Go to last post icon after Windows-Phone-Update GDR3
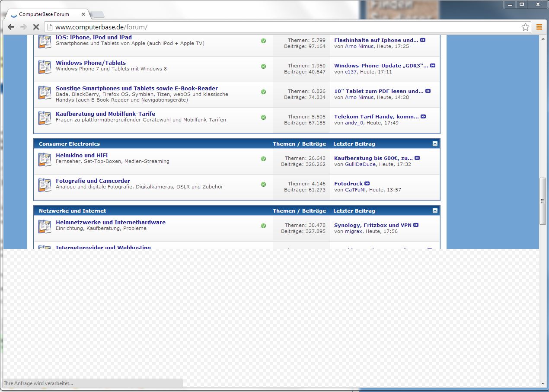The image size is (549, 392). pyautogui.click(x=432, y=66)
